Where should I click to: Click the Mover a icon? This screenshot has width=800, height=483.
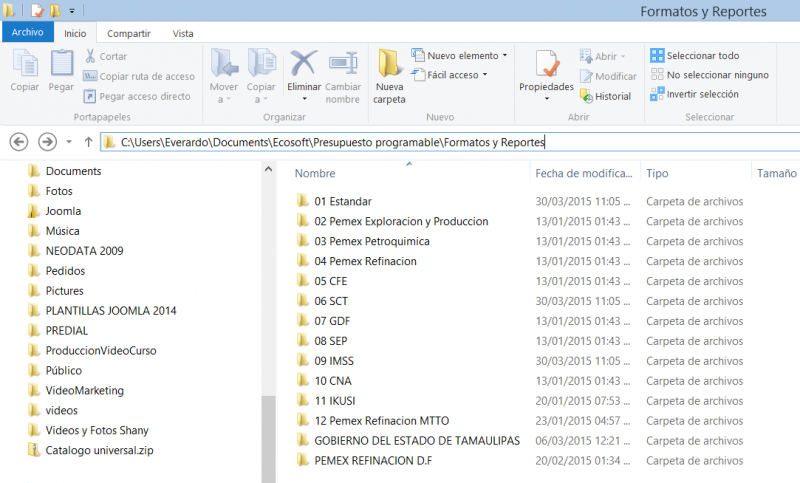click(224, 66)
